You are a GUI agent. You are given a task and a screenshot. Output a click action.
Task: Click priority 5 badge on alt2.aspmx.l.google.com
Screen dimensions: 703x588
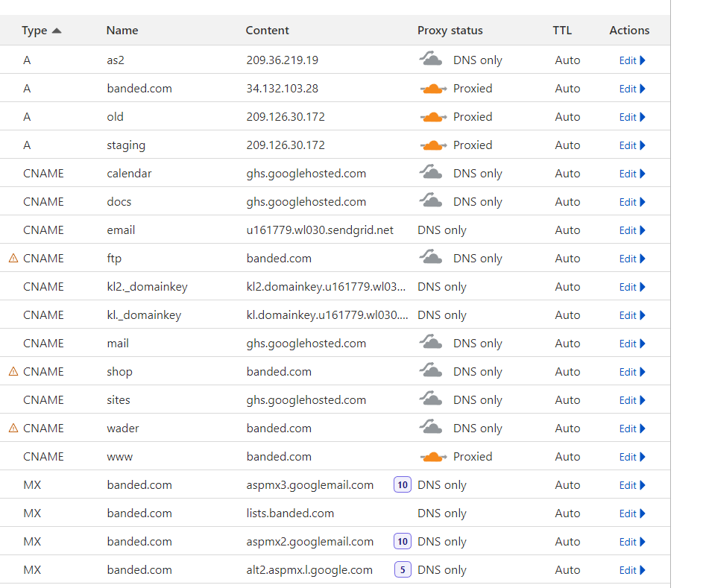coord(403,569)
